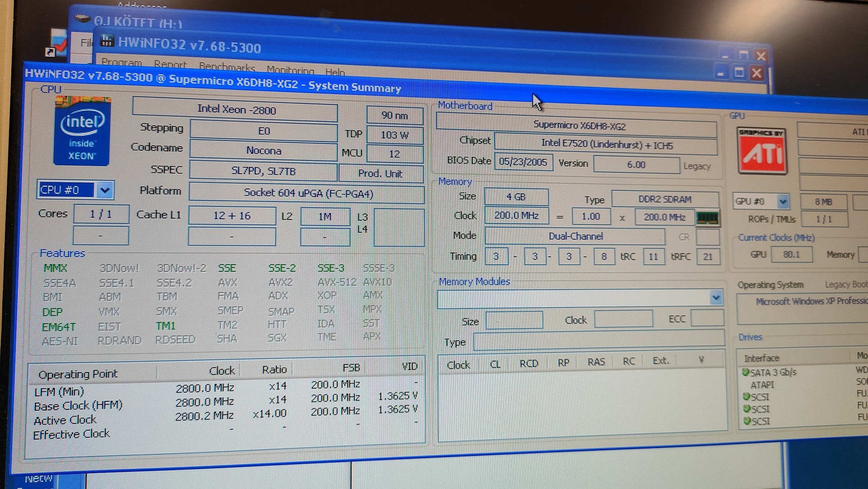Open the Report menu

(x=170, y=64)
